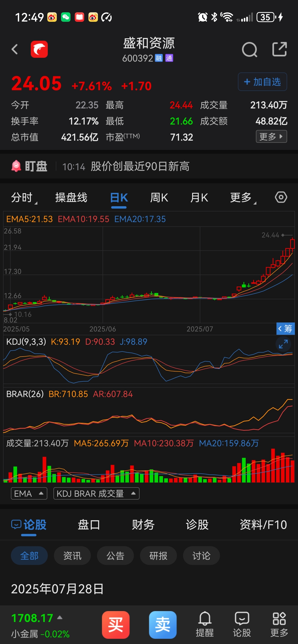Viewport: 298px width, 644px height.
Task: Open the search magnifier icon
Action: click(x=250, y=49)
